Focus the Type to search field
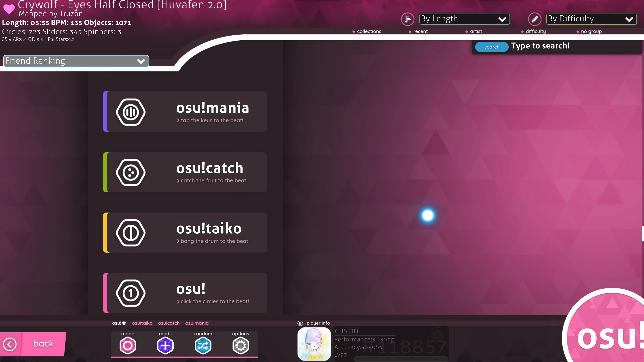Image resolution: width=644 pixels, height=362 pixels. tap(540, 46)
